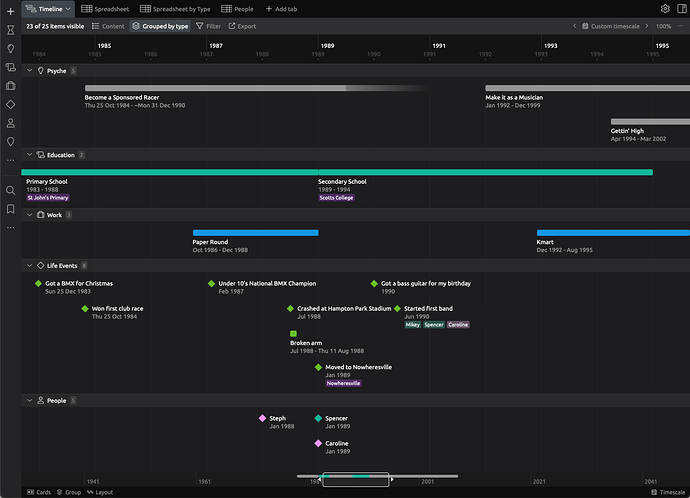Click the briefcase icon in left sidebar

click(x=10, y=86)
